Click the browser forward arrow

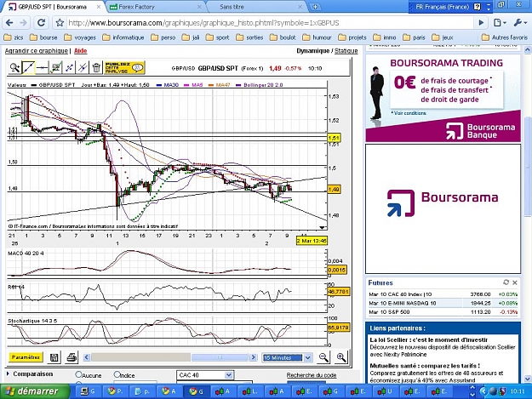pyautogui.click(x=24, y=23)
